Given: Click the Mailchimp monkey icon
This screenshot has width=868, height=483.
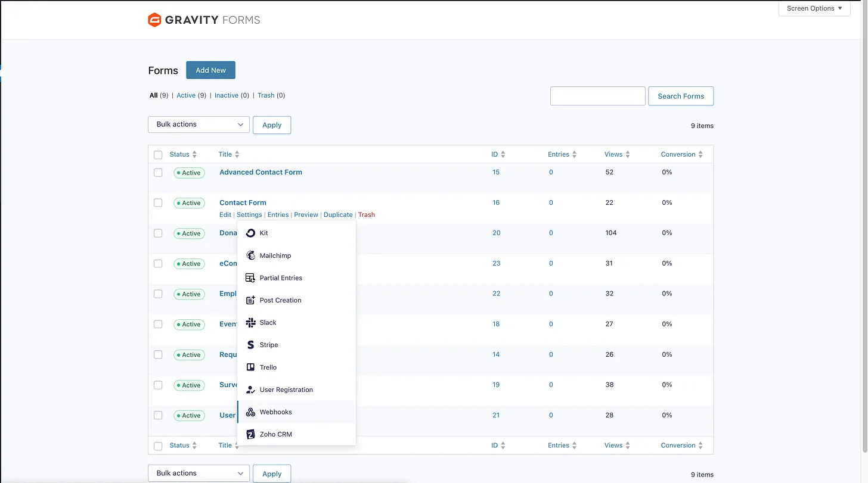Looking at the screenshot, I should [x=250, y=255].
